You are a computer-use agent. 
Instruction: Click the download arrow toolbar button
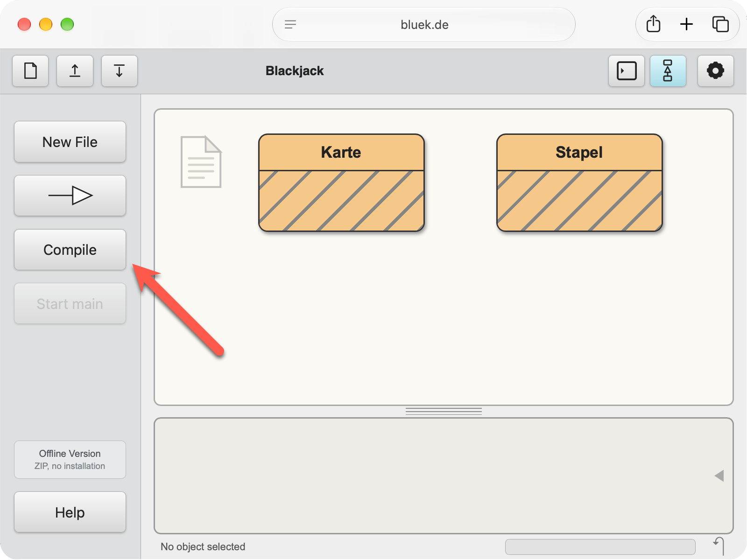pyautogui.click(x=120, y=71)
